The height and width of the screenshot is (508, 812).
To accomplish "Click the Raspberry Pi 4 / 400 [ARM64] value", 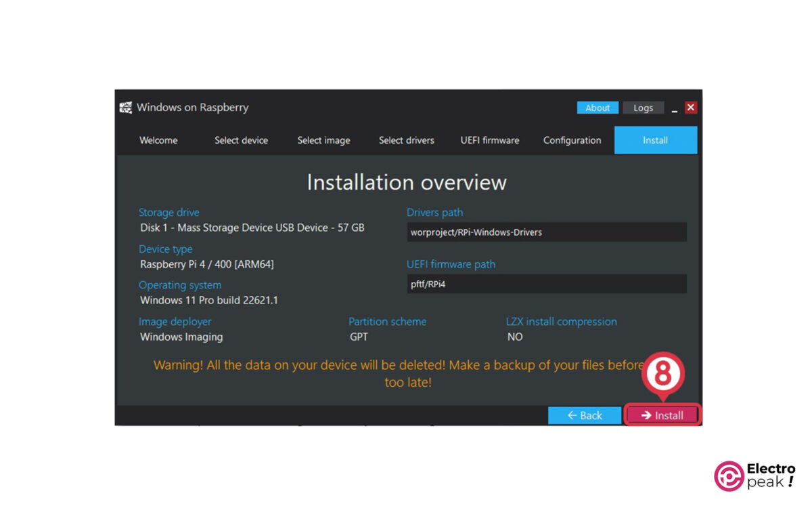I will click(207, 265).
